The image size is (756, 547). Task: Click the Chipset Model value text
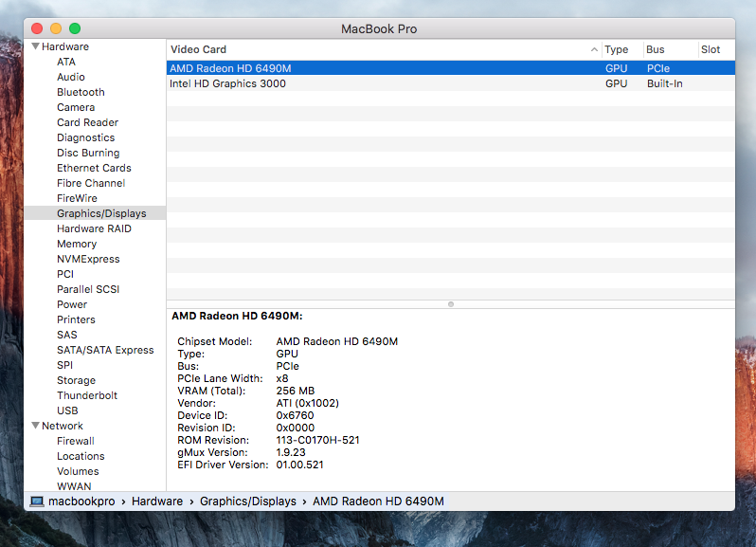click(337, 341)
